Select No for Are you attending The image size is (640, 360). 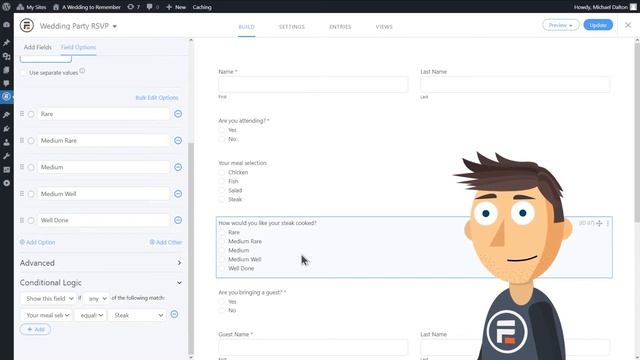coord(222,139)
